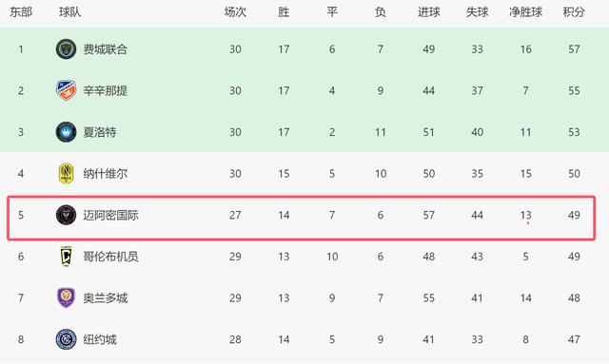
Task: Click the New York City FC logo
Action: 66,339
